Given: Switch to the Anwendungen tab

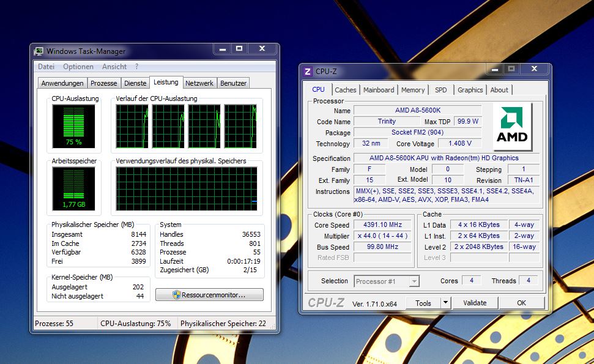Looking at the screenshot, I should [x=62, y=83].
